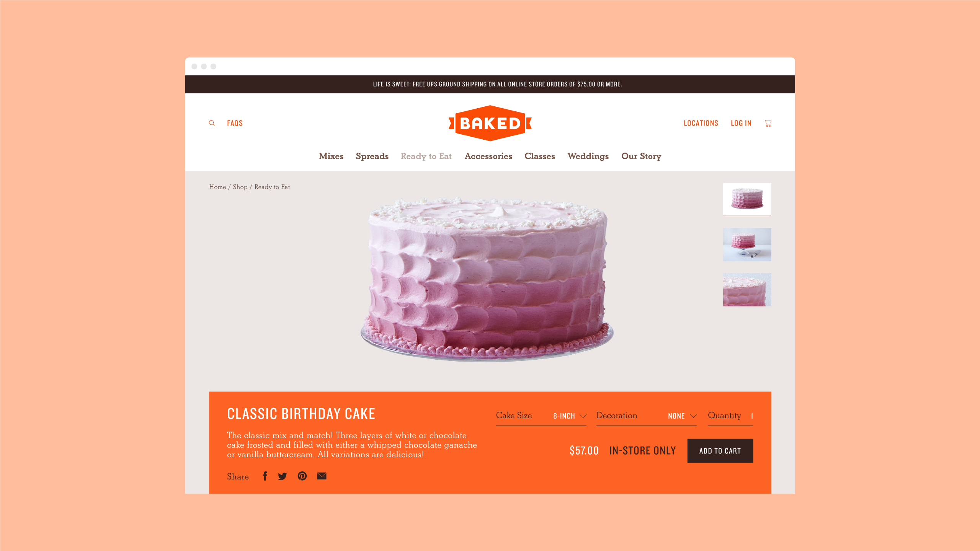Click the Shop breadcrumb link
Viewport: 980px width, 551px height.
pyautogui.click(x=240, y=187)
